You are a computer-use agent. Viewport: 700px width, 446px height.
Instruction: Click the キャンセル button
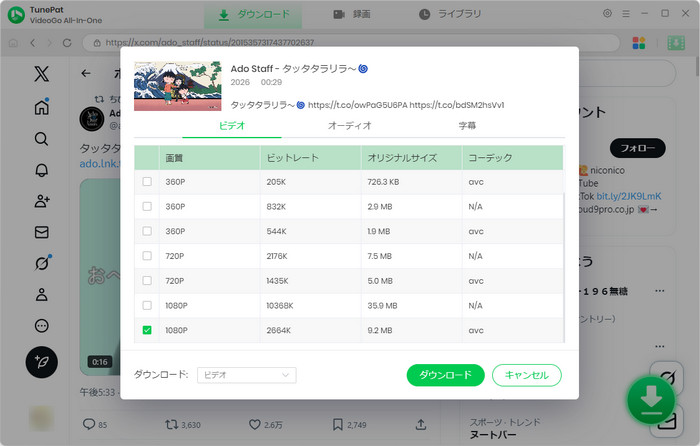coord(527,375)
